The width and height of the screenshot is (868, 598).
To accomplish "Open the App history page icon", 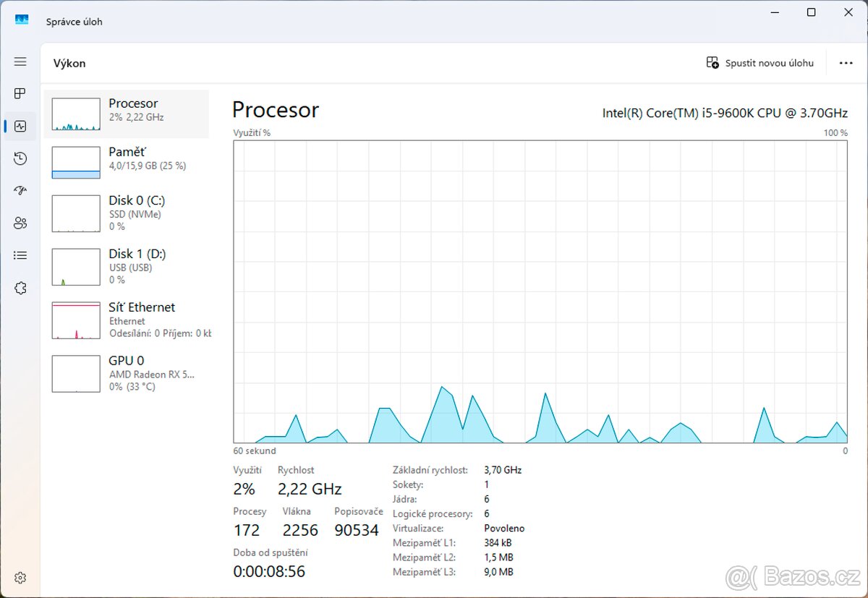I will pos(20,158).
